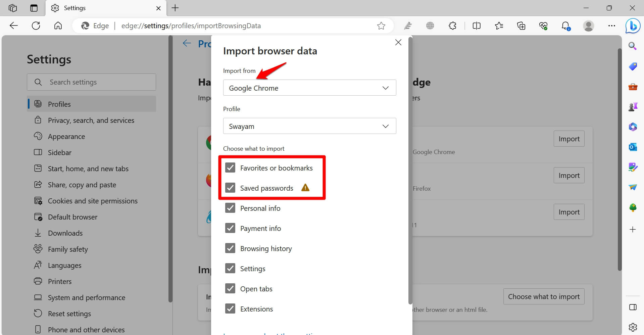The image size is (644, 335).
Task: Select Privacy, search, and services in the settings menu
Action: [91, 120]
